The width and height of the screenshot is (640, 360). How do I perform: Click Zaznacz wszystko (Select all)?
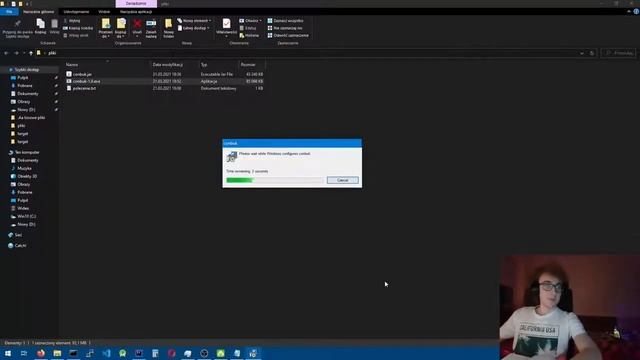click(285, 20)
